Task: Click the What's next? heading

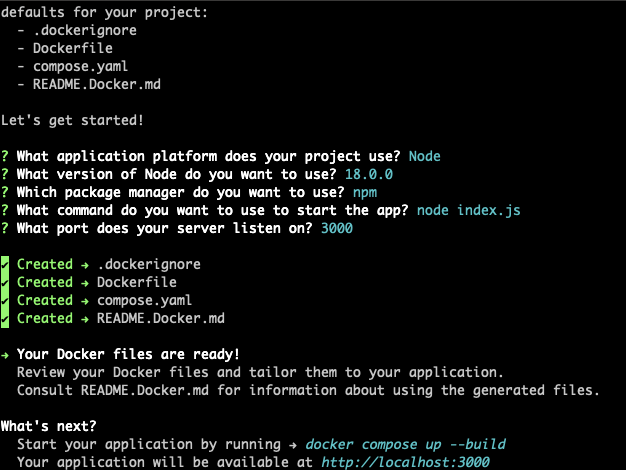Action: pos(49,426)
